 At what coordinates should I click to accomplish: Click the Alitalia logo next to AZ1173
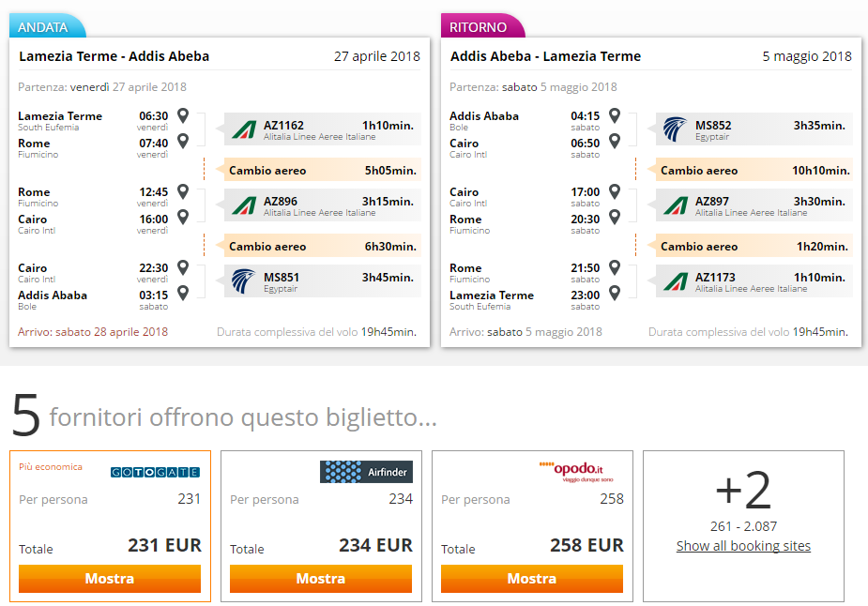click(x=676, y=281)
